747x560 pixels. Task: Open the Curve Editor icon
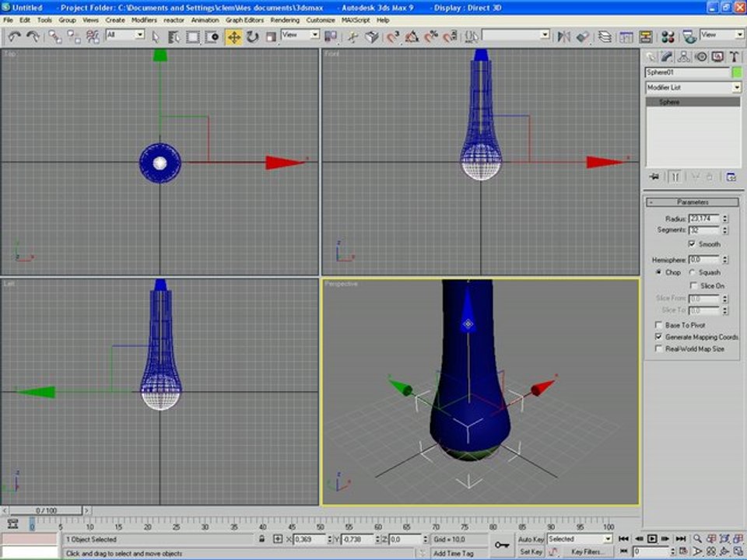coord(626,37)
